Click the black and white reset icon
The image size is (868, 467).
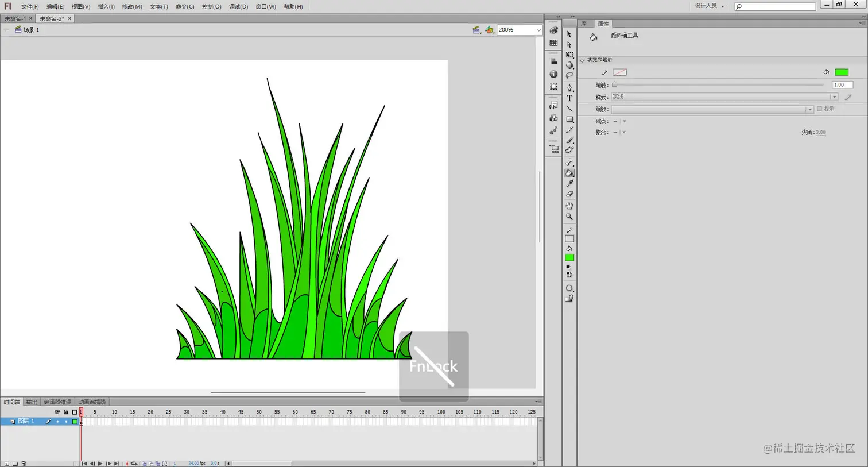click(569, 268)
